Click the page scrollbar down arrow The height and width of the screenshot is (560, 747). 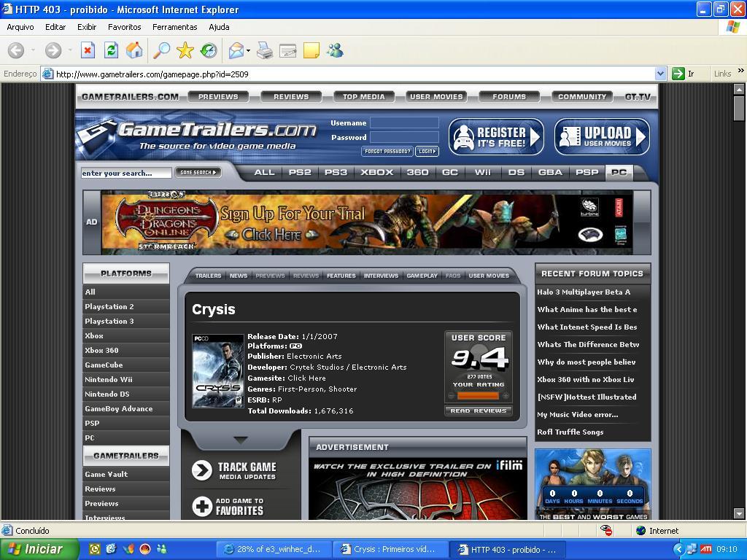point(739,513)
